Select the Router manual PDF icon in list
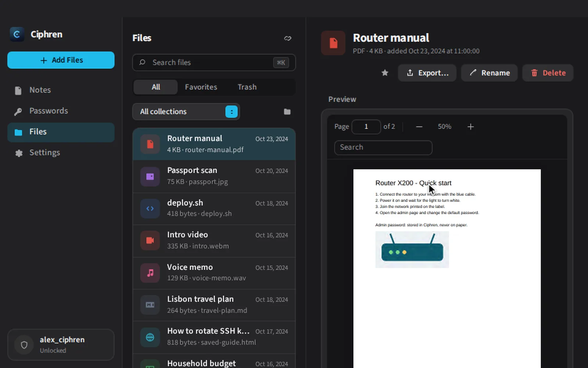The image size is (588, 368). [150, 144]
